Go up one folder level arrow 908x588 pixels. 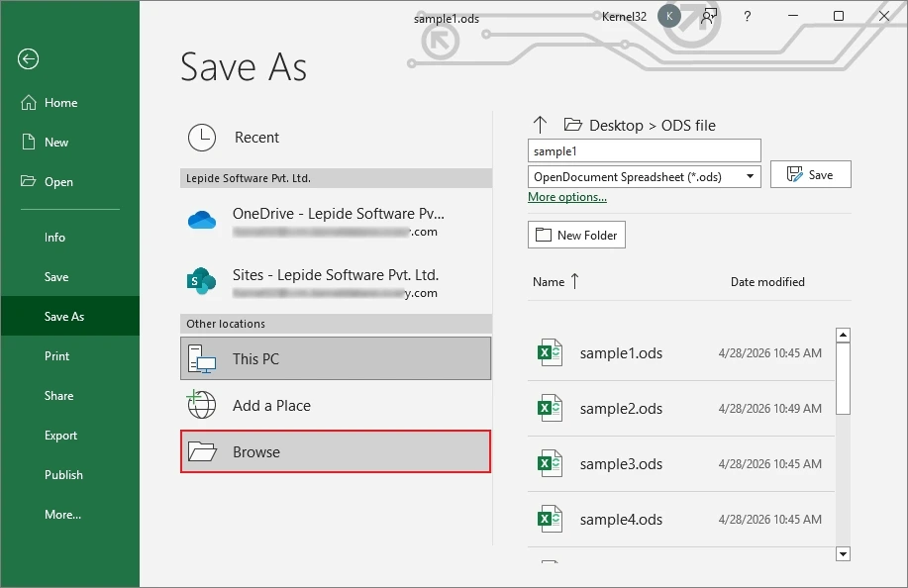point(540,125)
